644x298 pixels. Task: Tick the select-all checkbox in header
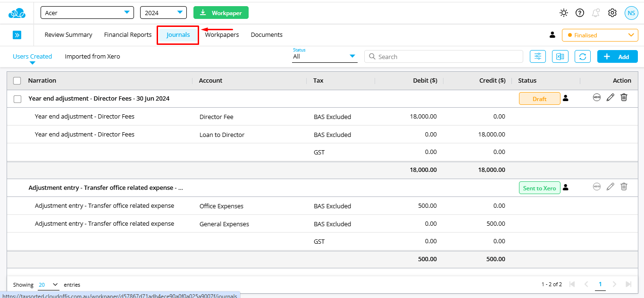[x=17, y=81]
